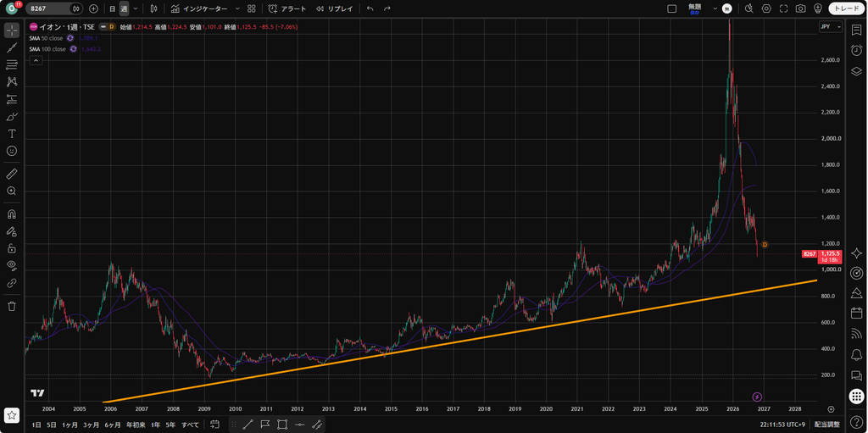Image resolution: width=868 pixels, height=433 pixels.
Task: Select the すべて all date range
Action: point(191,425)
